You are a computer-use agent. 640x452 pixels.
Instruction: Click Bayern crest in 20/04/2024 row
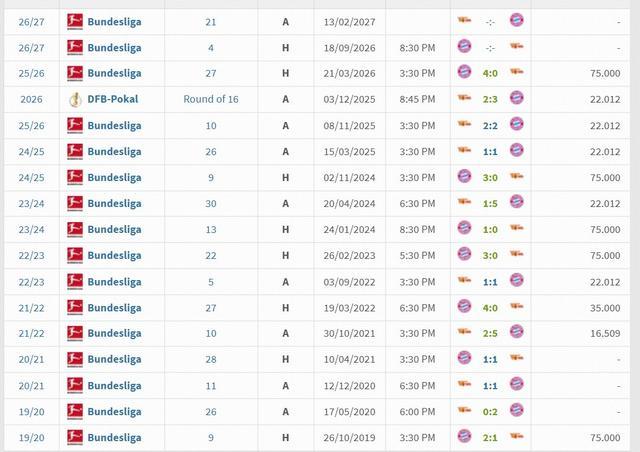click(x=516, y=202)
